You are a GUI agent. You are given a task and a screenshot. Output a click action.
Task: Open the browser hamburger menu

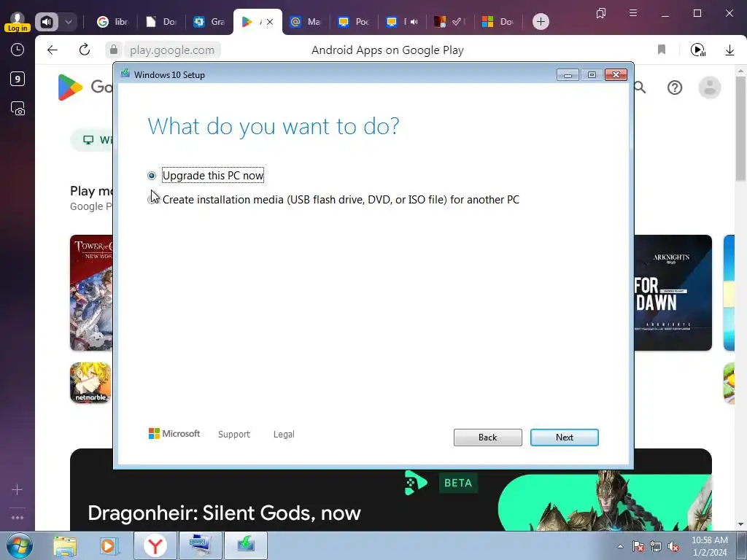(x=632, y=13)
